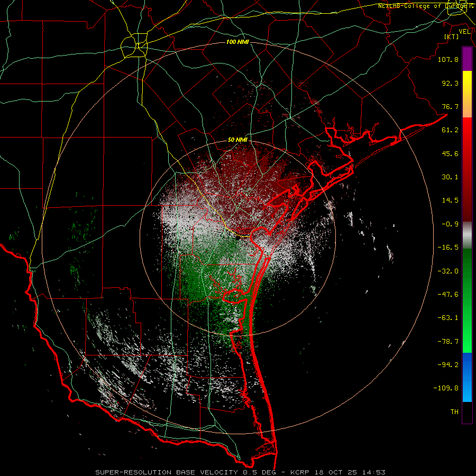This screenshot has width=476, height=476.
Task: Pick the blue colorbar segment near -94.2
Action: click(467, 364)
